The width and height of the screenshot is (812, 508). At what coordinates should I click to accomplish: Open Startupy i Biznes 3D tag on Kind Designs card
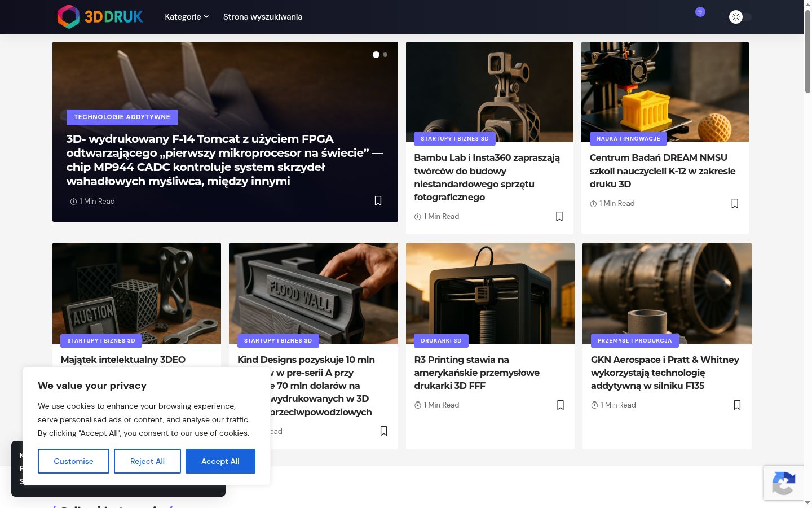(278, 340)
